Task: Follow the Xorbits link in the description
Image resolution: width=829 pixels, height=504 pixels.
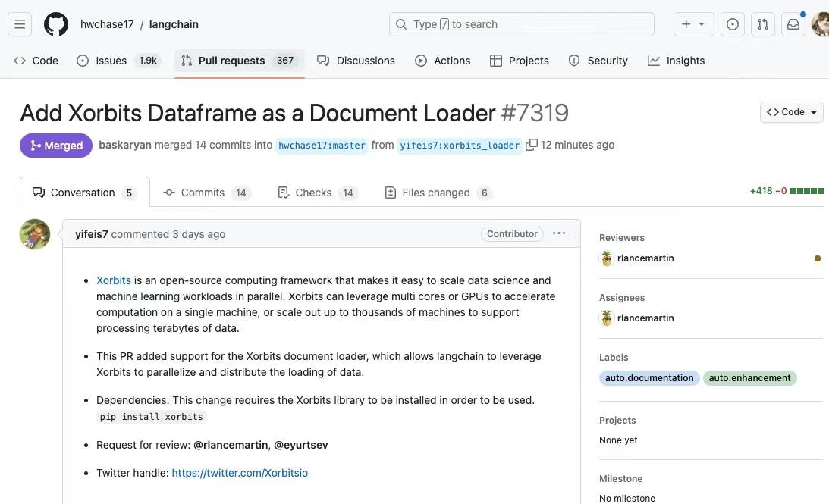Action: click(x=114, y=280)
